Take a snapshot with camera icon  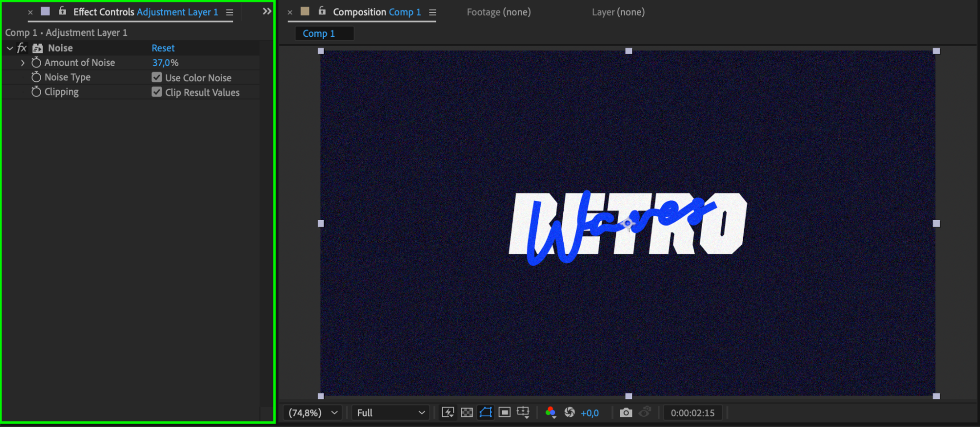tap(626, 412)
